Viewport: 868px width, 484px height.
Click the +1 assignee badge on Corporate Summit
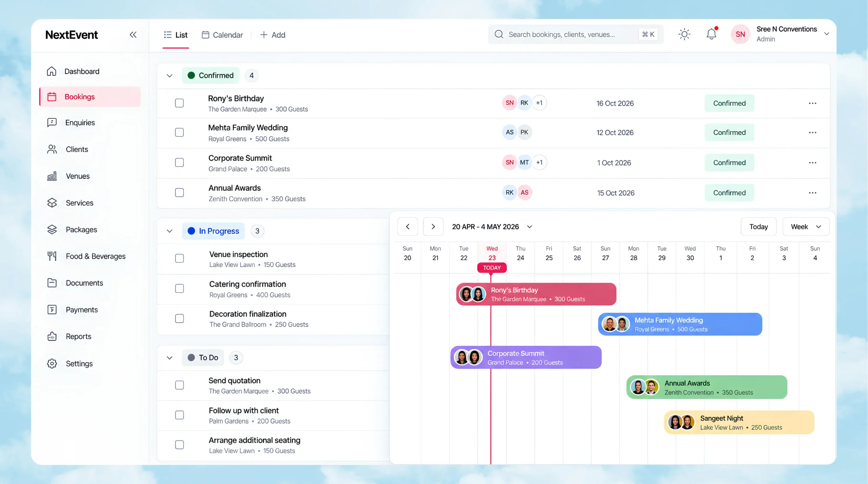click(539, 162)
